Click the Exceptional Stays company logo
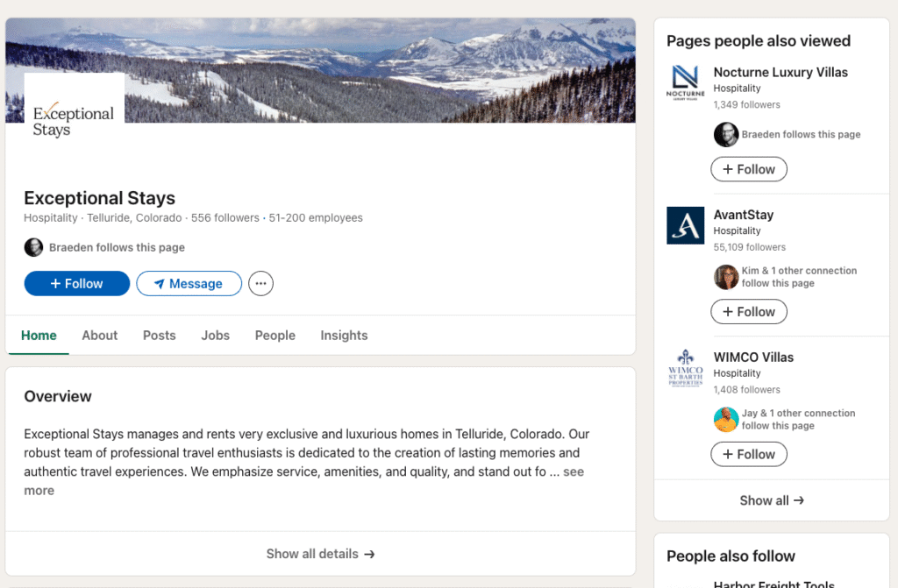This screenshot has height=588, width=898. coord(74,121)
